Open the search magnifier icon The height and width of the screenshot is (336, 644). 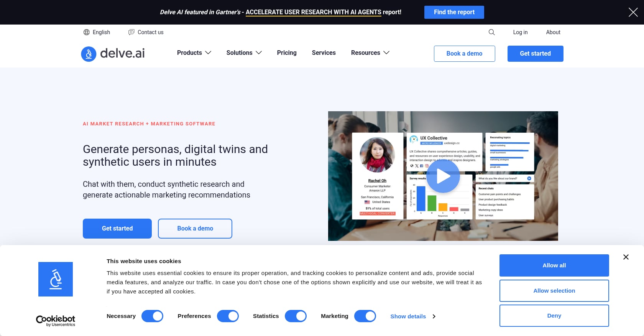pyautogui.click(x=492, y=32)
